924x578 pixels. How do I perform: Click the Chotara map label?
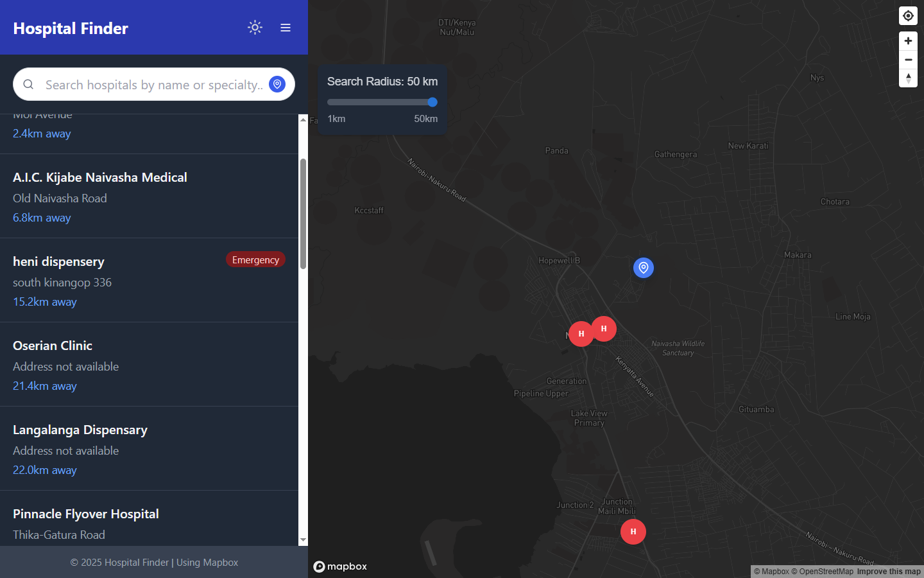(835, 202)
